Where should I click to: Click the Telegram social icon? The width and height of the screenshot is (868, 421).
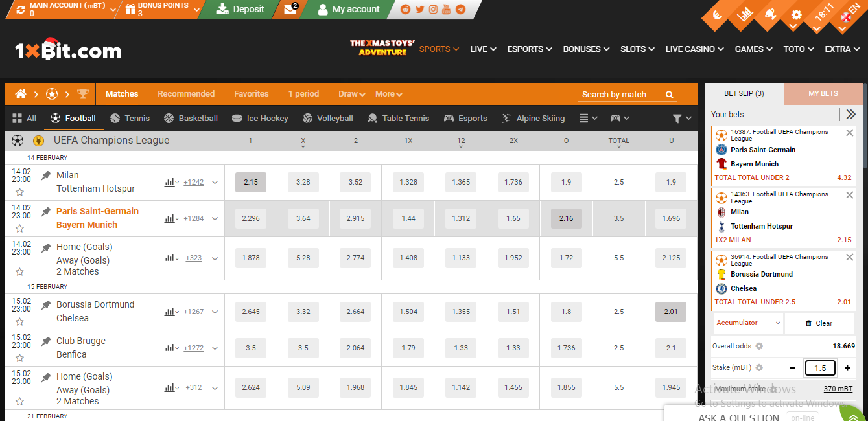coord(460,9)
